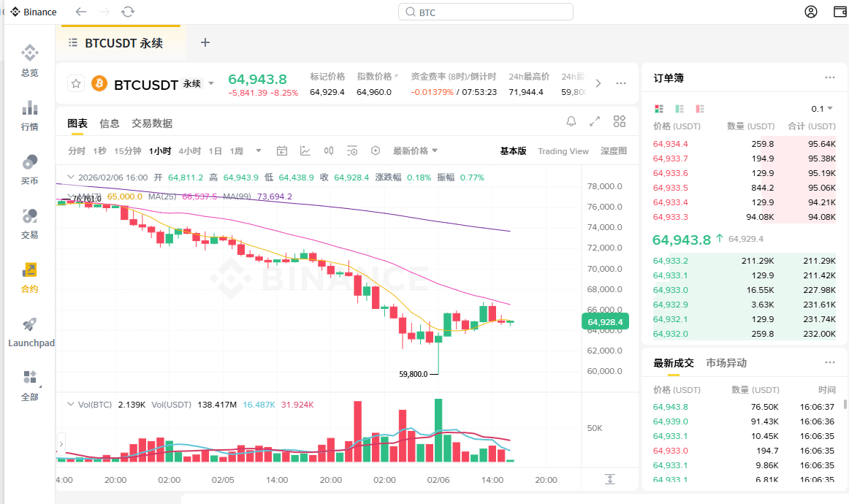Switch to the 基本版 basic chart view
This screenshot has width=849, height=504.
coord(513,151)
